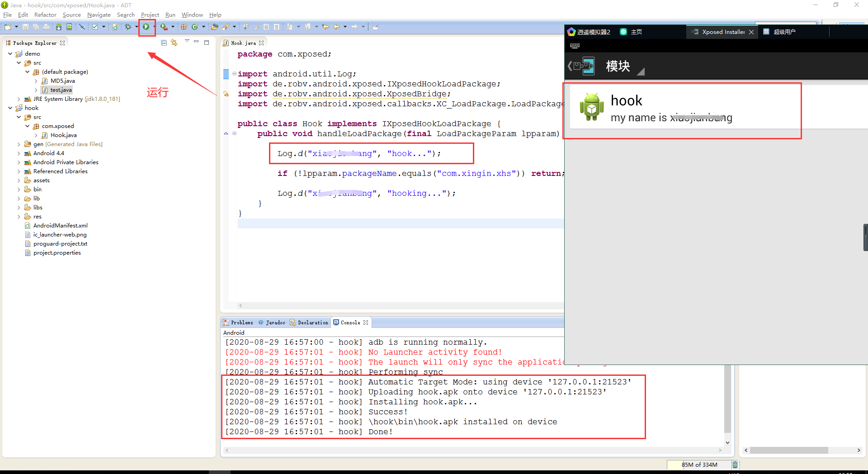Click the New Java Package icon
Viewport: 868px width, 474px height.
[184, 27]
